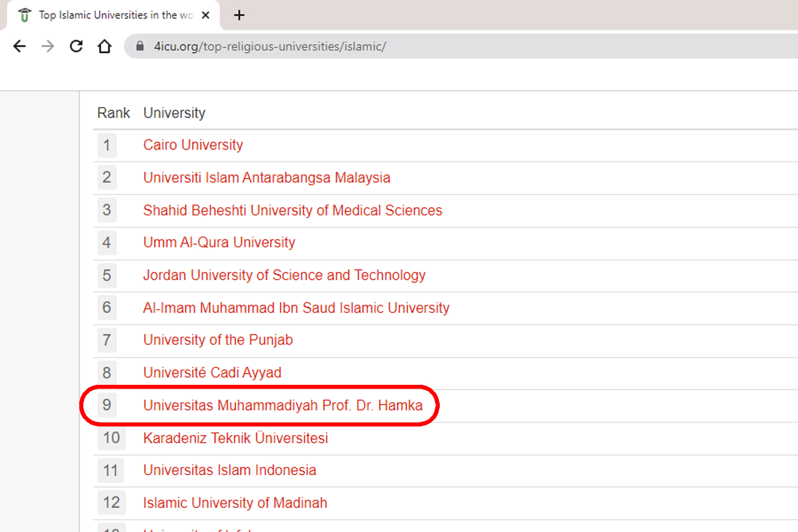Viewport: 798px width, 532px height.
Task: Open a new browser tab
Action: click(239, 15)
